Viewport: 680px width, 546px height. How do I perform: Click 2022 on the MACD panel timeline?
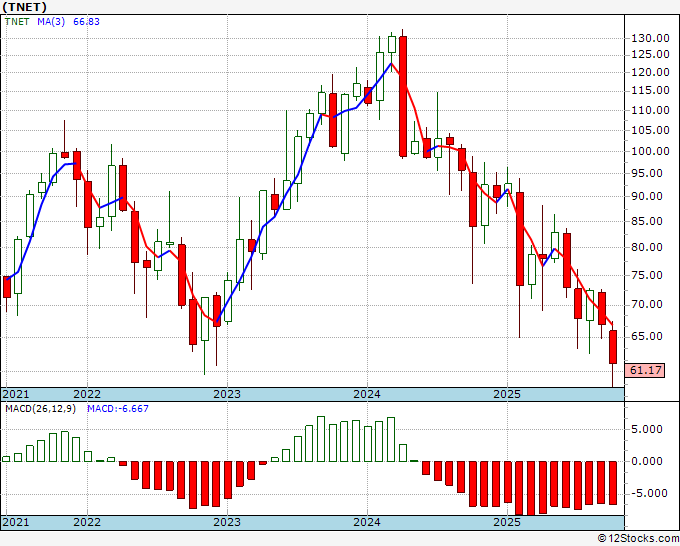click(87, 522)
